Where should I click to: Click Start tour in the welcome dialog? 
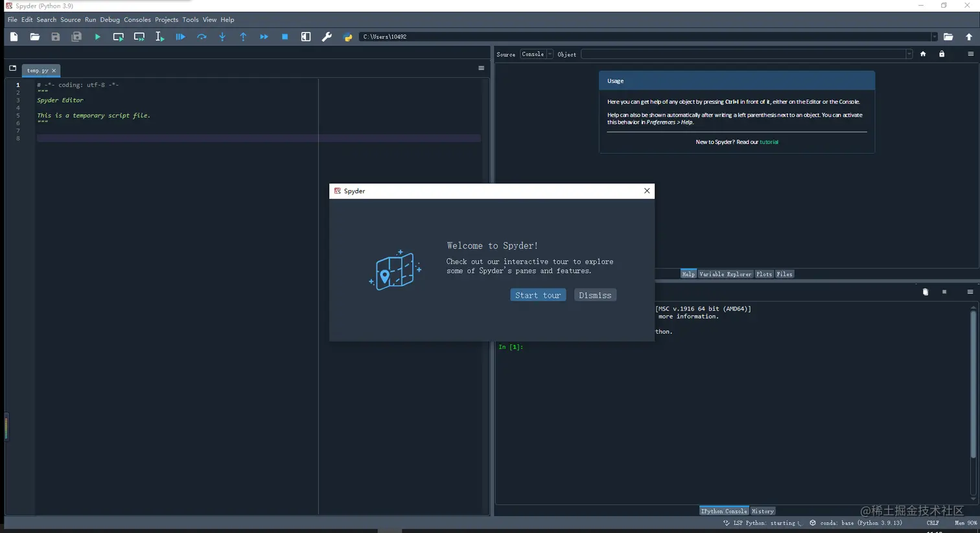tap(538, 295)
